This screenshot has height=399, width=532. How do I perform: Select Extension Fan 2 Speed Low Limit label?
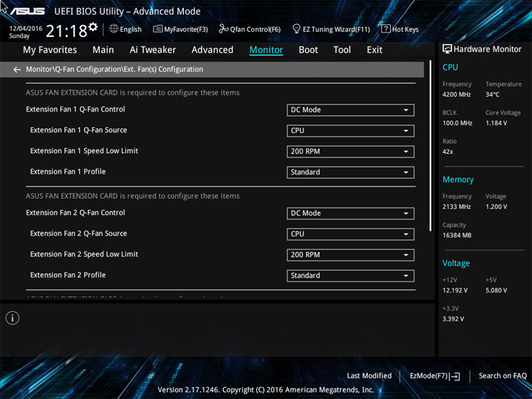click(84, 254)
